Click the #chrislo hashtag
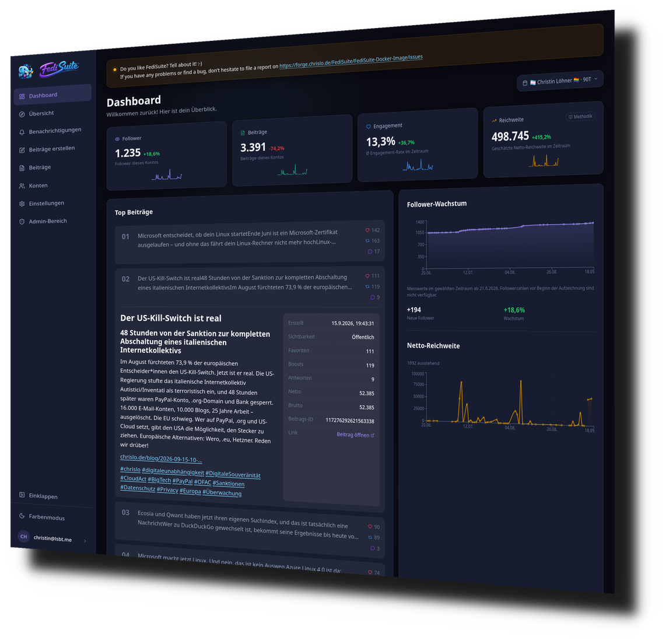Image resolution: width=666 pixels, height=644 pixels. [131, 469]
